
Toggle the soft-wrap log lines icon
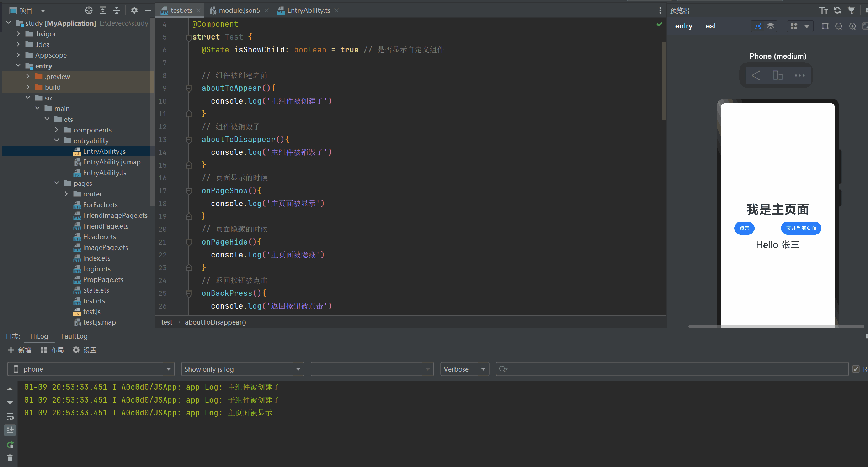tap(10, 416)
